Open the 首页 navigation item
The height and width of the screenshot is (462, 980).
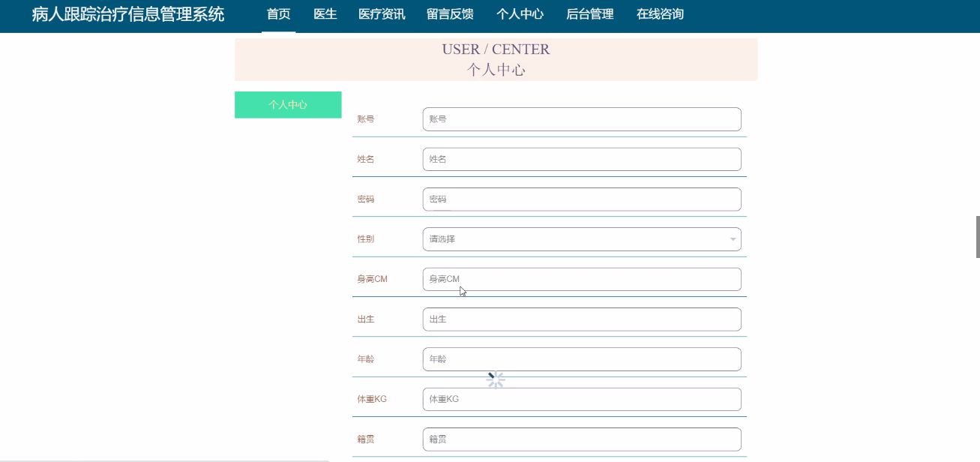pos(278,14)
